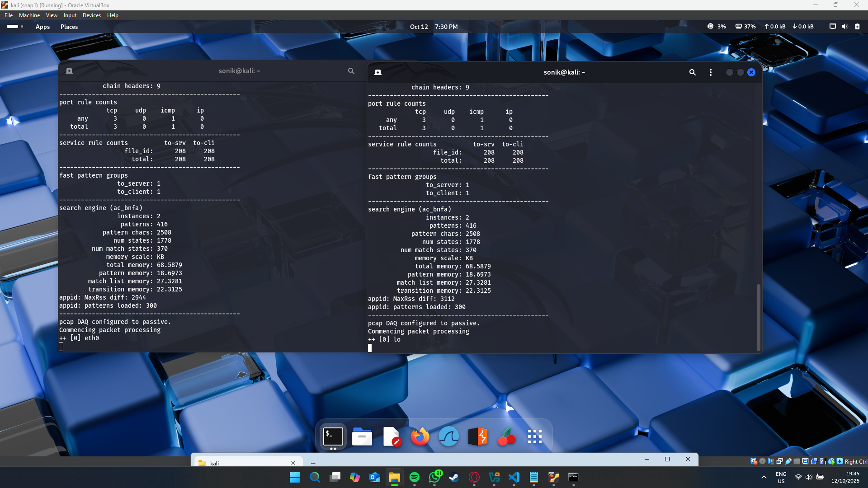Open new tab in left terminal window
The height and width of the screenshot is (488, 868).
point(69,71)
